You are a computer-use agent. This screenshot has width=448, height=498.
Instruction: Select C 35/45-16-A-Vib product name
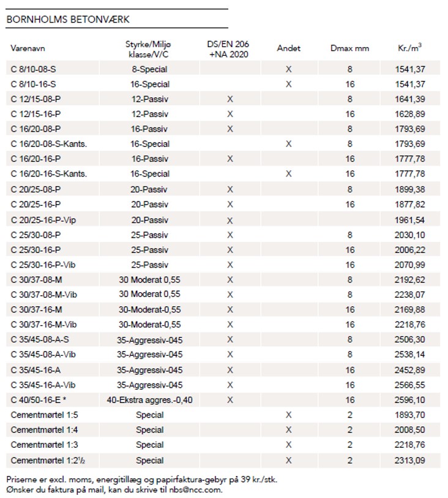point(43,385)
